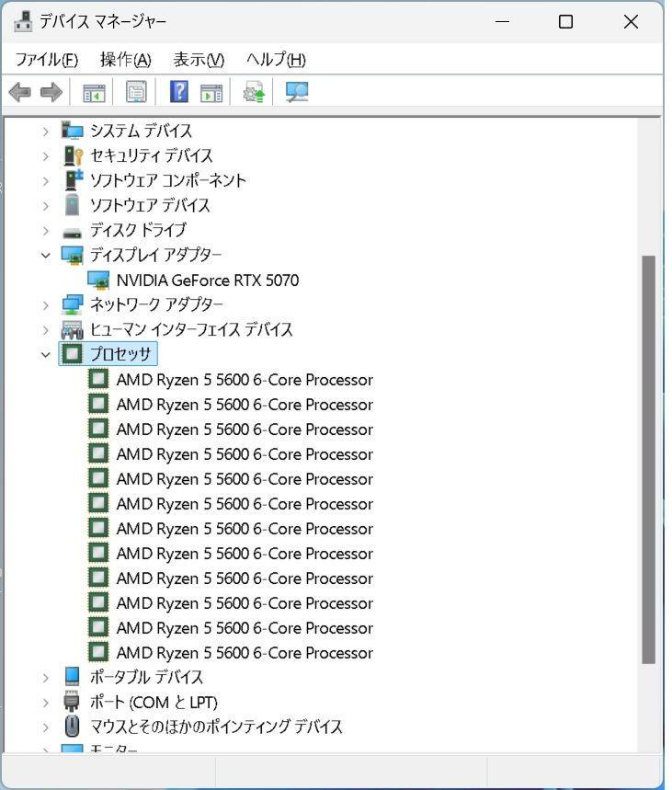Click the セキュリティ デバイス key icon
672x790 pixels.
pyautogui.click(x=73, y=155)
